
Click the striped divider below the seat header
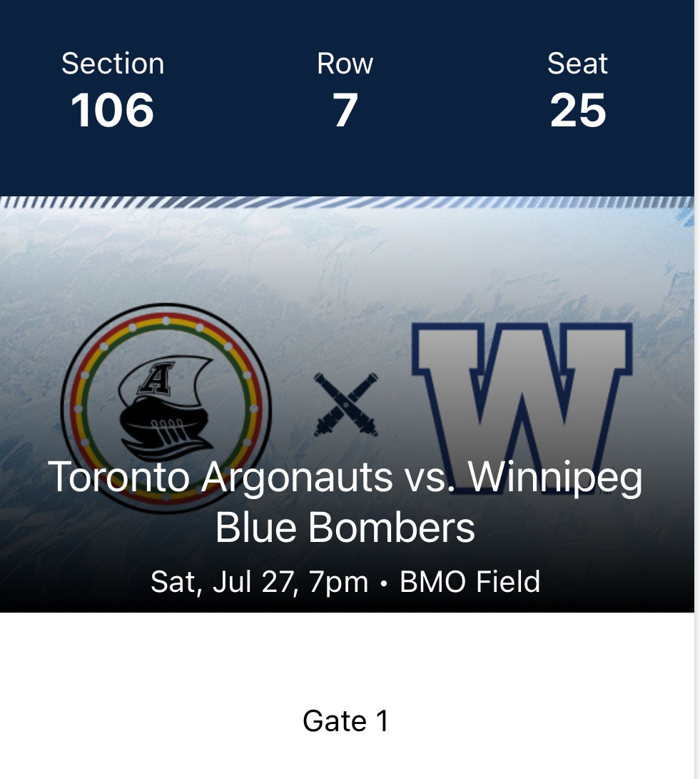[345, 202]
